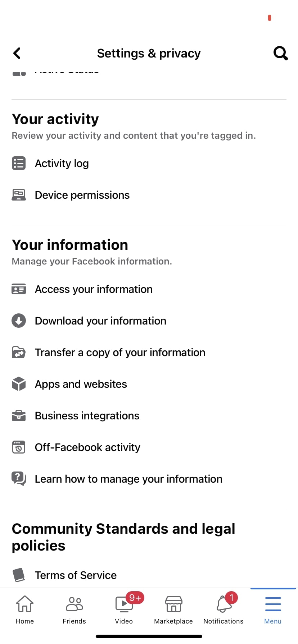Open Download your information
The height and width of the screenshot is (644, 298).
pos(100,321)
